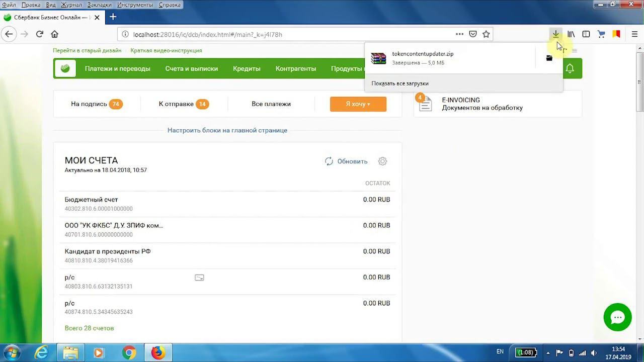Viewport: 644px width, 362px height.
Task: Click the Firefox downloads arrow icon
Action: coord(555,34)
